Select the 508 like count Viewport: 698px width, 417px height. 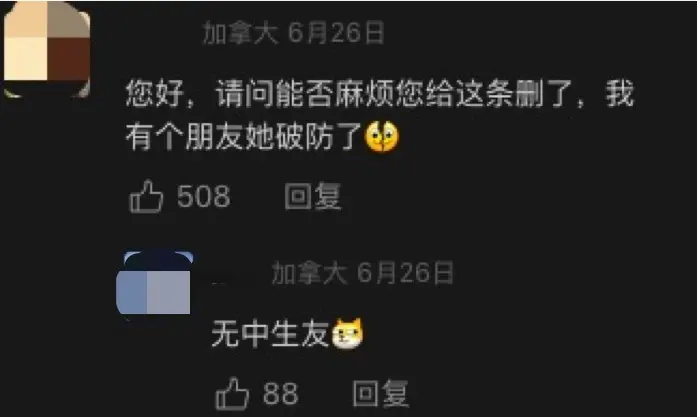203,196
